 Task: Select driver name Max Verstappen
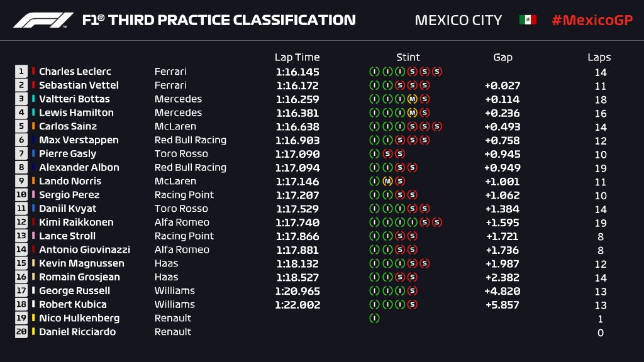tap(79, 140)
